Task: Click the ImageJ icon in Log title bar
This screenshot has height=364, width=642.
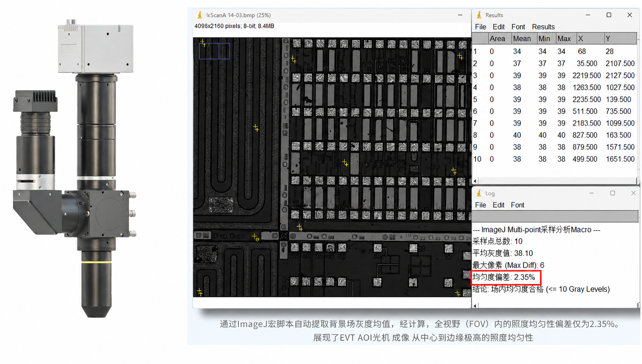Action: coord(479,193)
